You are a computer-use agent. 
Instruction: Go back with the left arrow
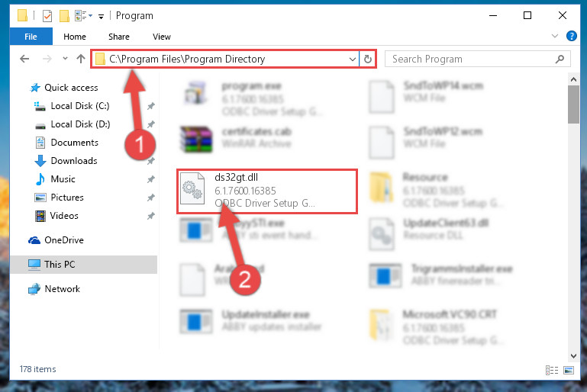click(x=24, y=59)
